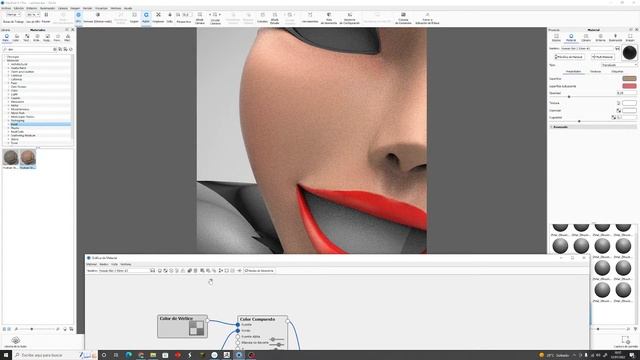
Task: Switch to the Etiquetas sub-tab
Action: (x=618, y=71)
